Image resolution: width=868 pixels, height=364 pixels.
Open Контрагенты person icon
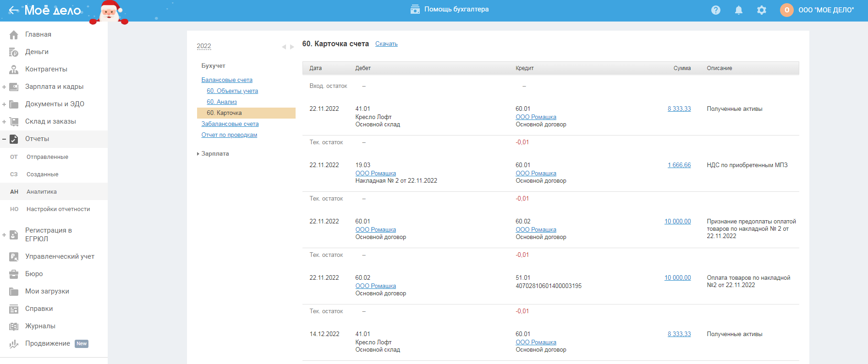point(14,70)
